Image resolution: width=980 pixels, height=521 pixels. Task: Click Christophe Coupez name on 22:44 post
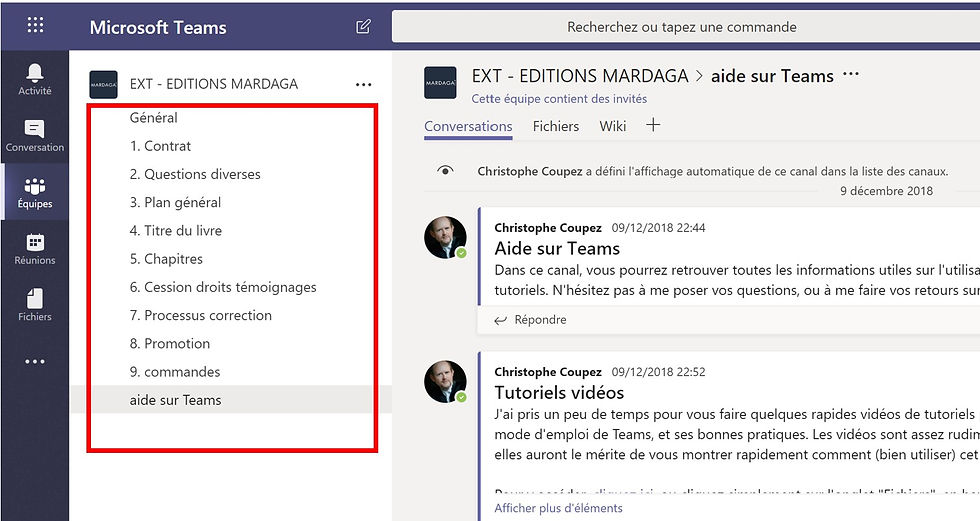pos(548,227)
